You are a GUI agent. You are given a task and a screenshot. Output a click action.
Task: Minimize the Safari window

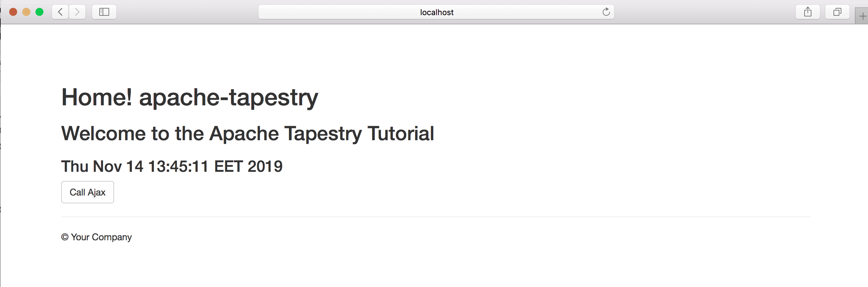click(x=26, y=12)
